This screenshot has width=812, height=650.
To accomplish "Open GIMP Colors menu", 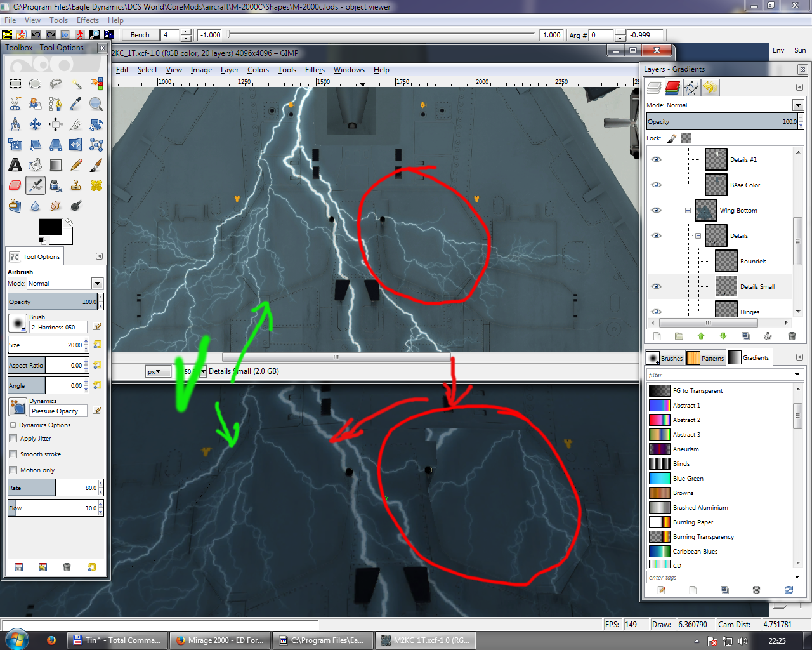I will tap(258, 70).
